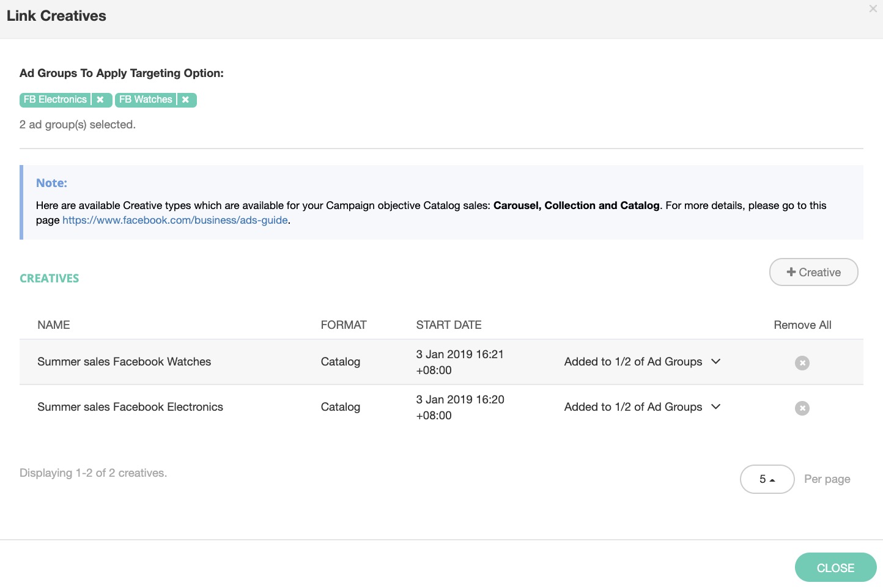
Task: Remove the FB Electronics ad group tag
Action: point(100,100)
